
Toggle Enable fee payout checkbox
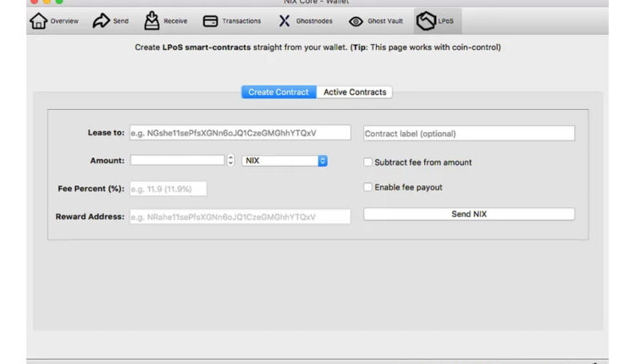click(x=368, y=187)
